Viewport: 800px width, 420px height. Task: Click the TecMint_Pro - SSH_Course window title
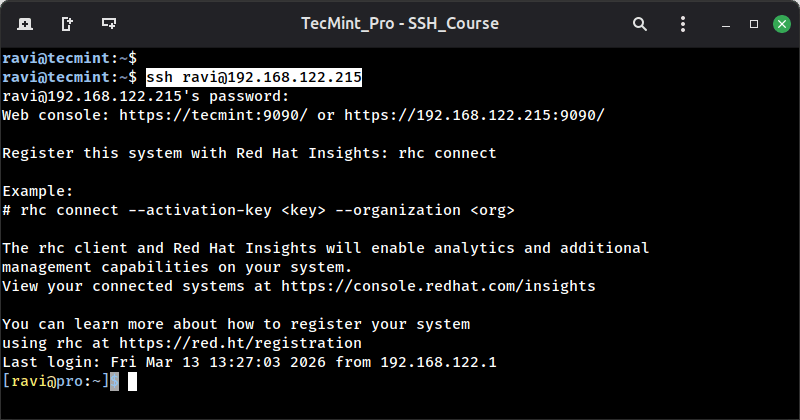(399, 22)
